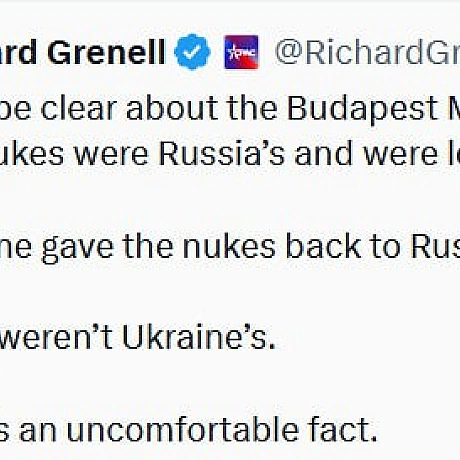
Task: Click the word "back" in the tweet
Action: (x=323, y=246)
